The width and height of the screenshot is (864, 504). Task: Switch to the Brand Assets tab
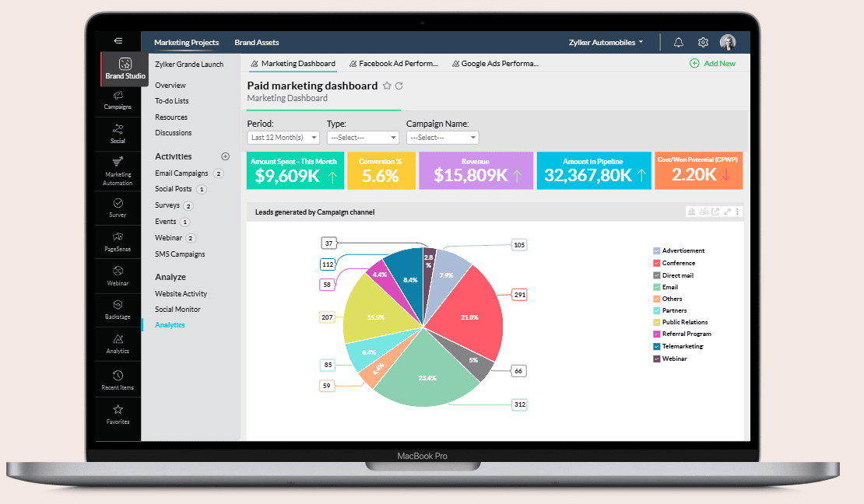(257, 43)
